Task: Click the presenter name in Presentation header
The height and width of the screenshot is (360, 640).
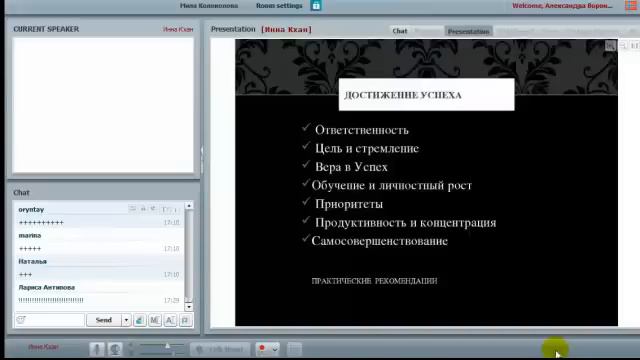Action: (287, 29)
